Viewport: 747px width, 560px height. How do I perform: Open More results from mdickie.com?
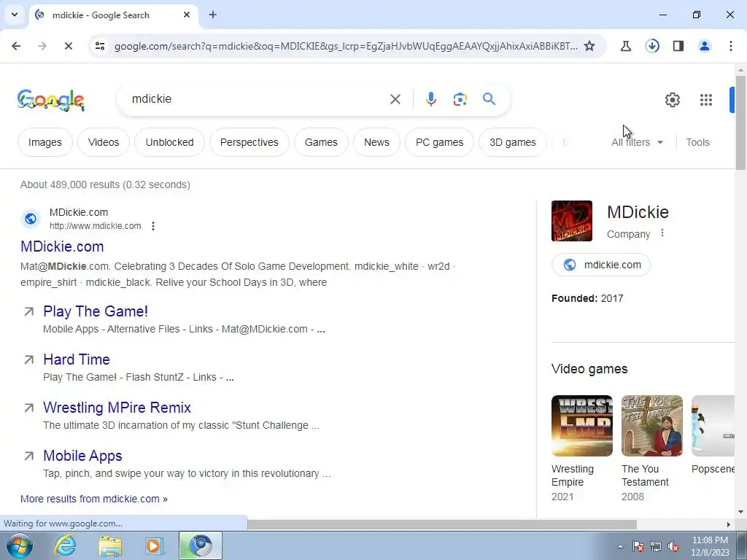click(94, 499)
